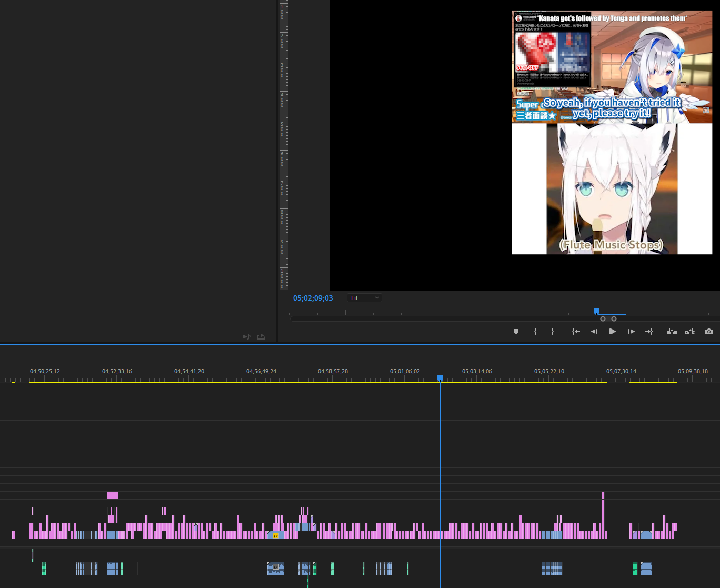Screen dimensions: 720x588
Task: Click the 05;02;09;03 playhead timecode field
Action: coord(313,298)
